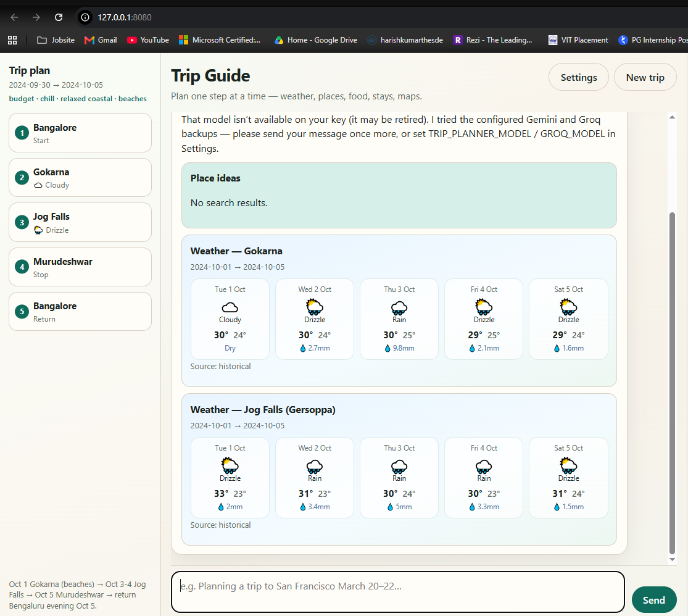Select stop 1 Bangalore Start card

point(80,133)
